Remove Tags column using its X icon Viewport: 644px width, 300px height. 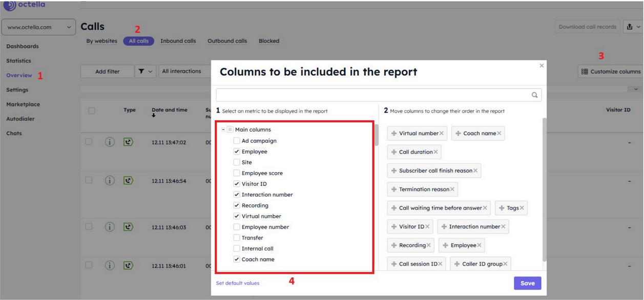click(522, 208)
